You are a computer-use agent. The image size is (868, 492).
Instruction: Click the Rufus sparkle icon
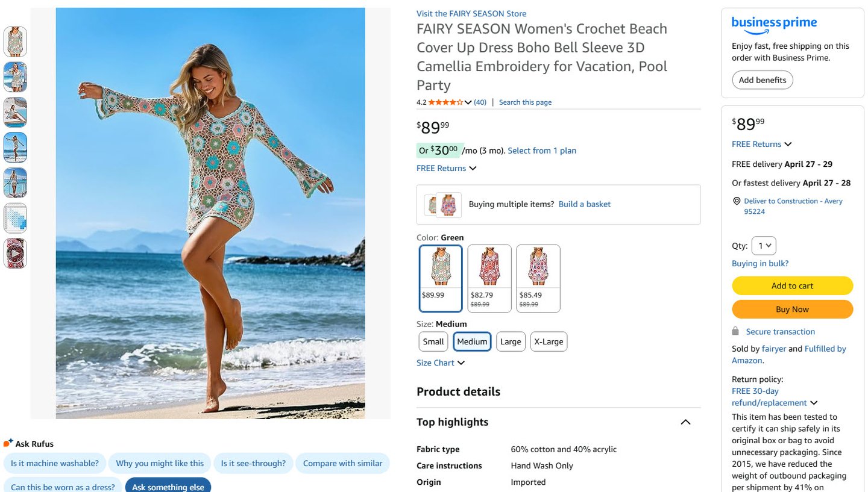(x=8, y=443)
